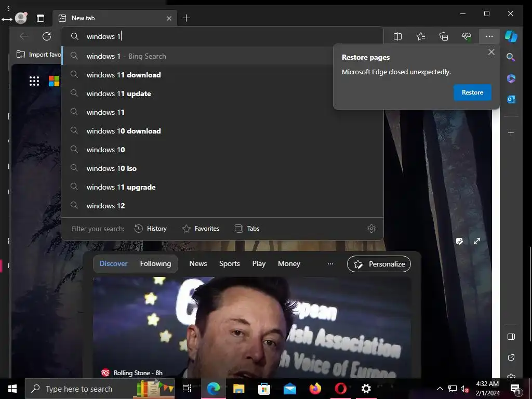Open Browser essentials heart icon
This screenshot has height=399, width=532.
(x=467, y=36)
